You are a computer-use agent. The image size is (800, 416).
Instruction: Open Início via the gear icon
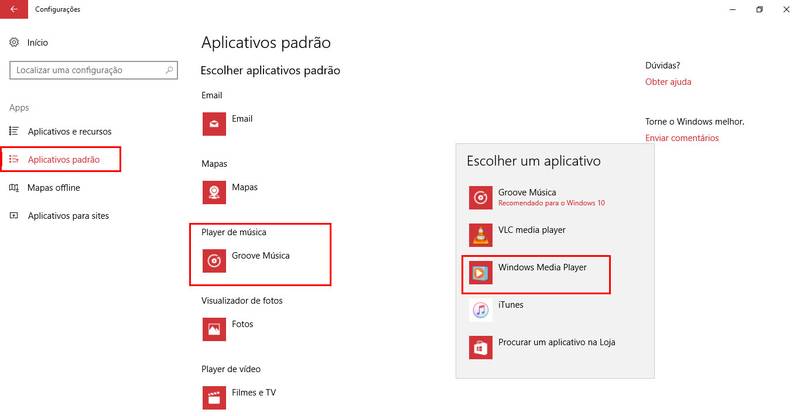pos(14,42)
